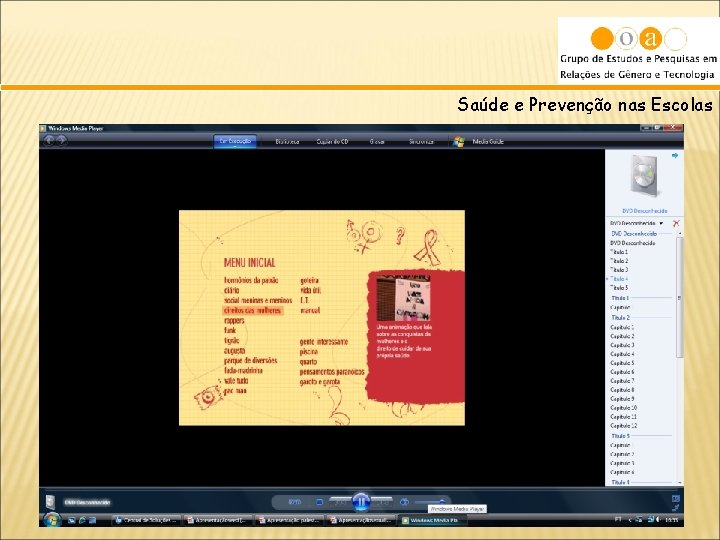
Task: Click the Windows logo beside Media Guide
Action: point(458,141)
